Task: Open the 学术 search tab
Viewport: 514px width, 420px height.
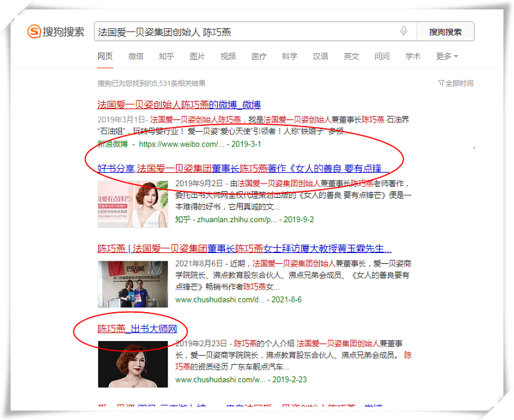Action: point(413,57)
